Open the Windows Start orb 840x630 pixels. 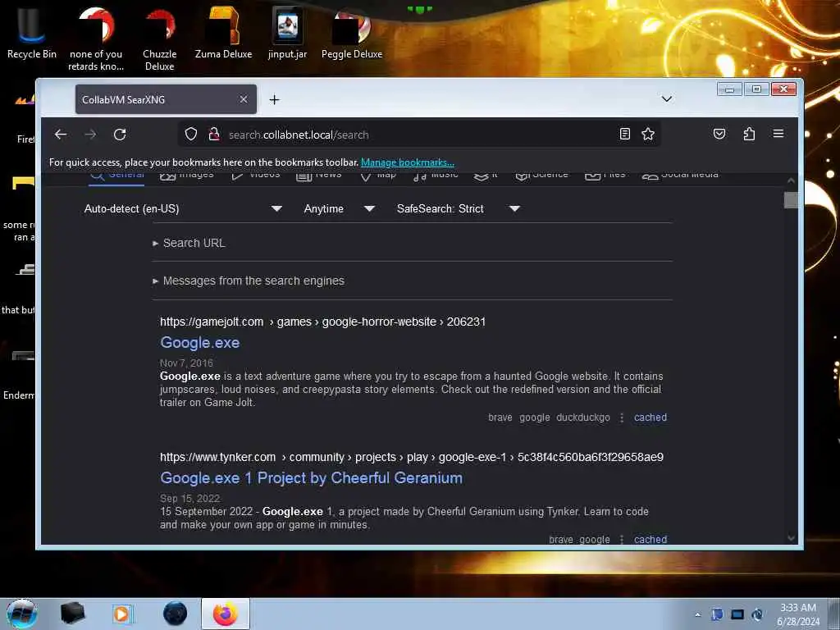point(21,614)
